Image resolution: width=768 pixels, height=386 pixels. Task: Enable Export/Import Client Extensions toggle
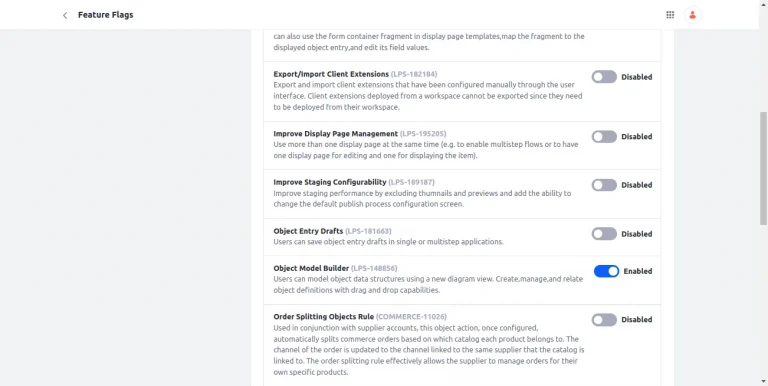coord(604,77)
